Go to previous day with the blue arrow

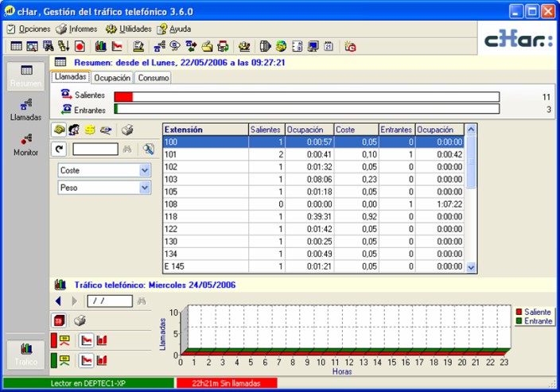[x=58, y=301]
